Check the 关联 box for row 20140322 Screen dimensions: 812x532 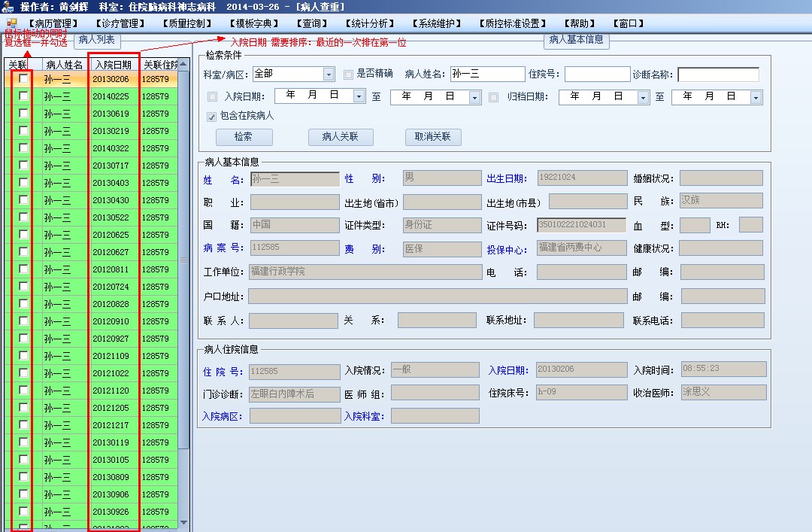[23, 147]
